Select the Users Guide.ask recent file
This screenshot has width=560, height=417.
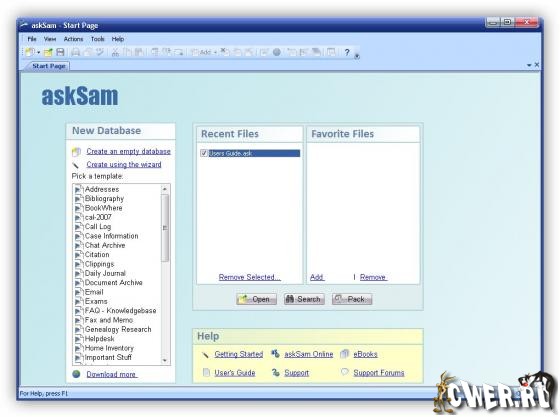254,153
